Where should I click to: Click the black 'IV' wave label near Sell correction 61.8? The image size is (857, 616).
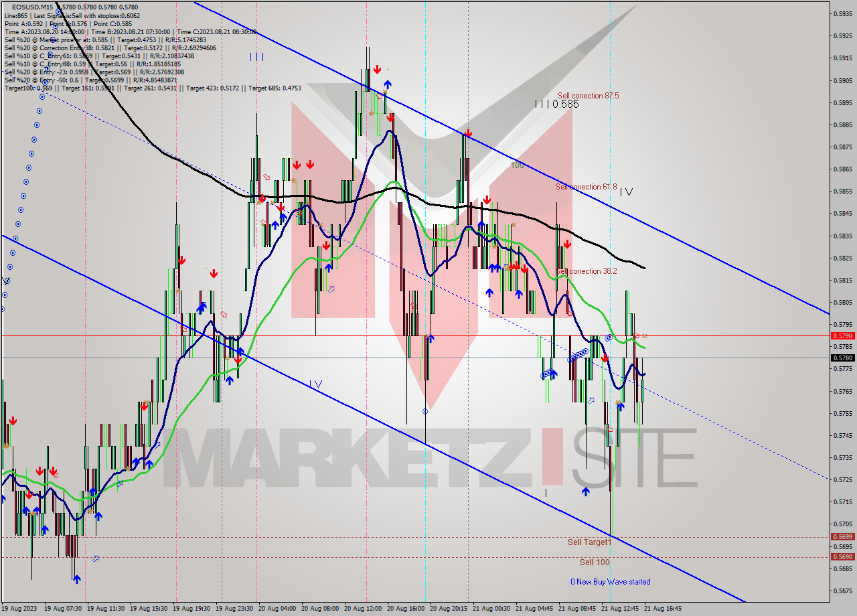tap(626, 192)
